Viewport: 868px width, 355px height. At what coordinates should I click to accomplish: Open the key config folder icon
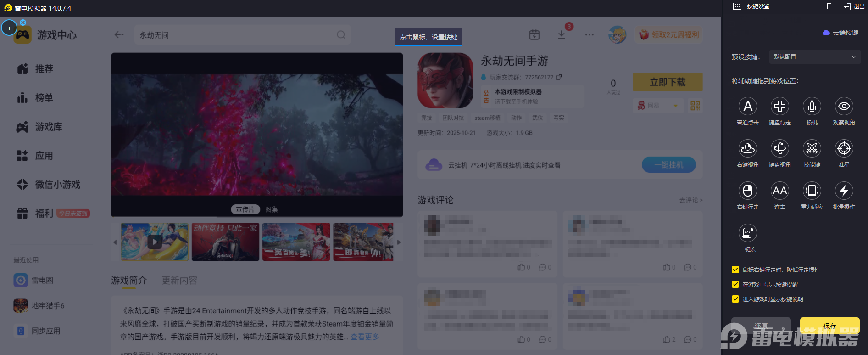point(831,6)
